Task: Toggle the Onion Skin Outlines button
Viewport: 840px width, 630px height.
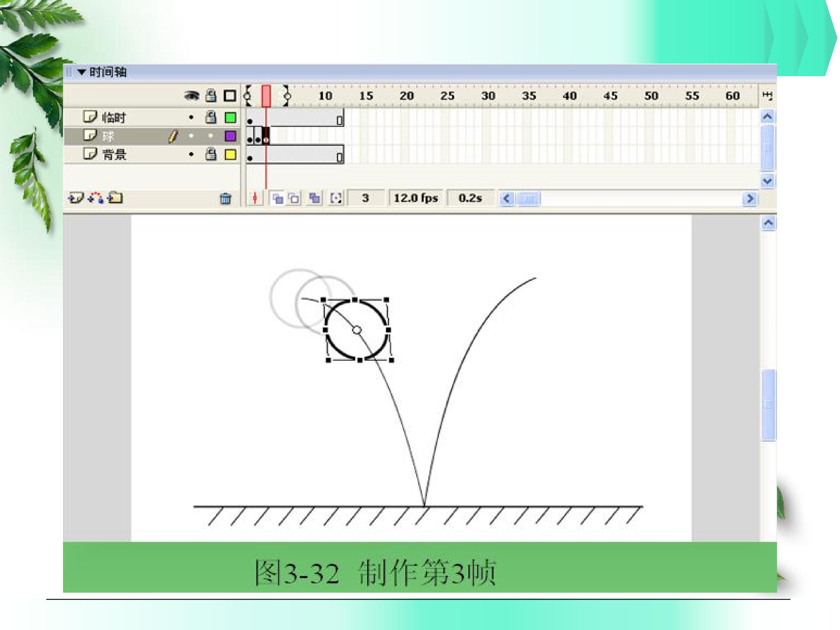Action: pos(294,198)
